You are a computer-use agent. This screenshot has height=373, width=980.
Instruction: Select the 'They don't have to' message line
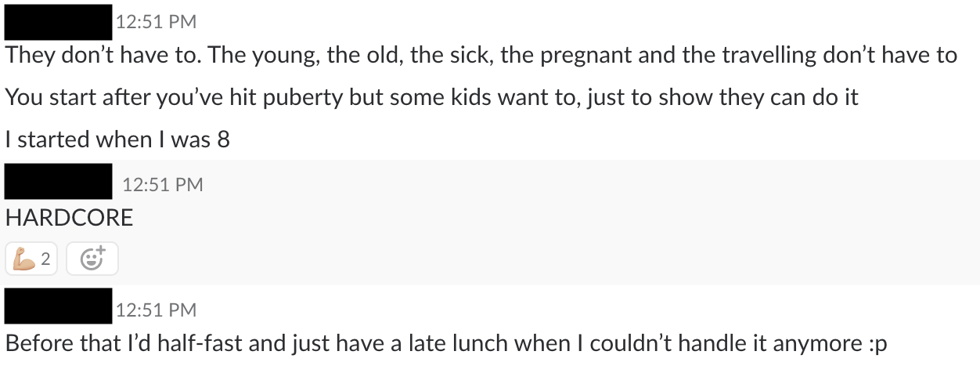tap(481, 56)
